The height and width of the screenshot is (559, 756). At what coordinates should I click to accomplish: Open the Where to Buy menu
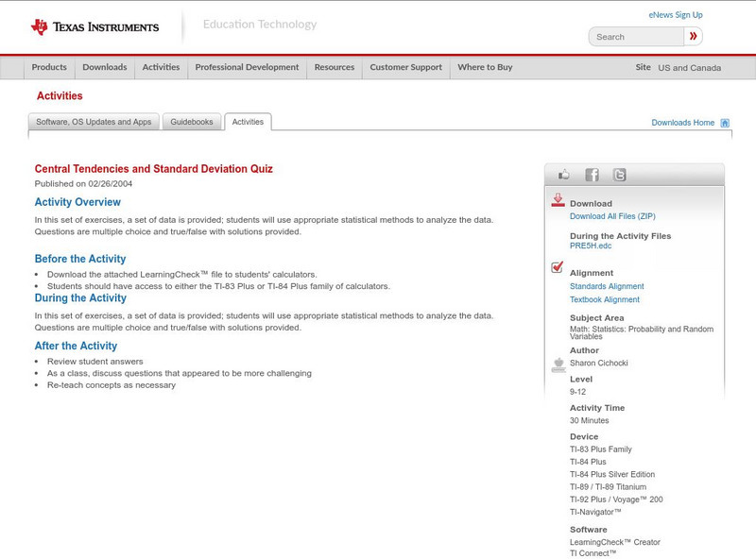pos(485,67)
